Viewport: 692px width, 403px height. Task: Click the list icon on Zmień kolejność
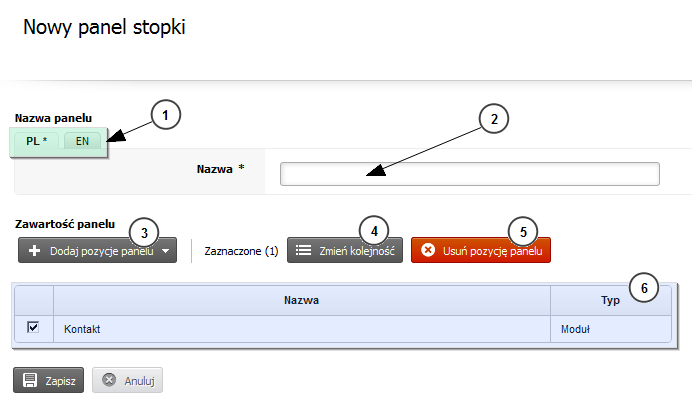(x=303, y=251)
